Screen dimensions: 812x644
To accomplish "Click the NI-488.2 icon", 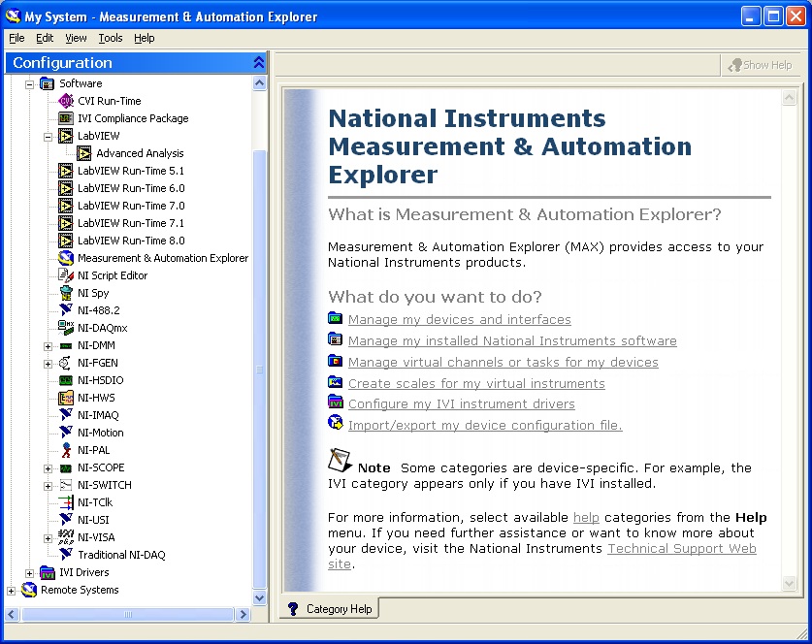I will [x=66, y=310].
